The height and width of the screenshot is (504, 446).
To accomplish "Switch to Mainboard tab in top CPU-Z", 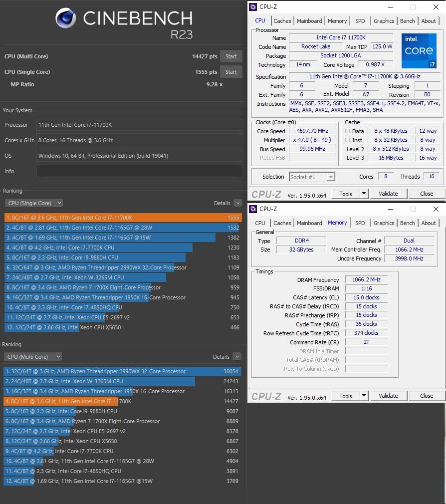I will click(309, 21).
